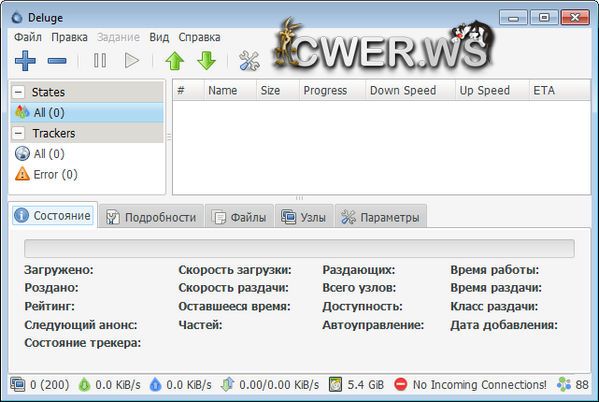
Task: Click the 0 (200) connections value
Action: [50, 385]
